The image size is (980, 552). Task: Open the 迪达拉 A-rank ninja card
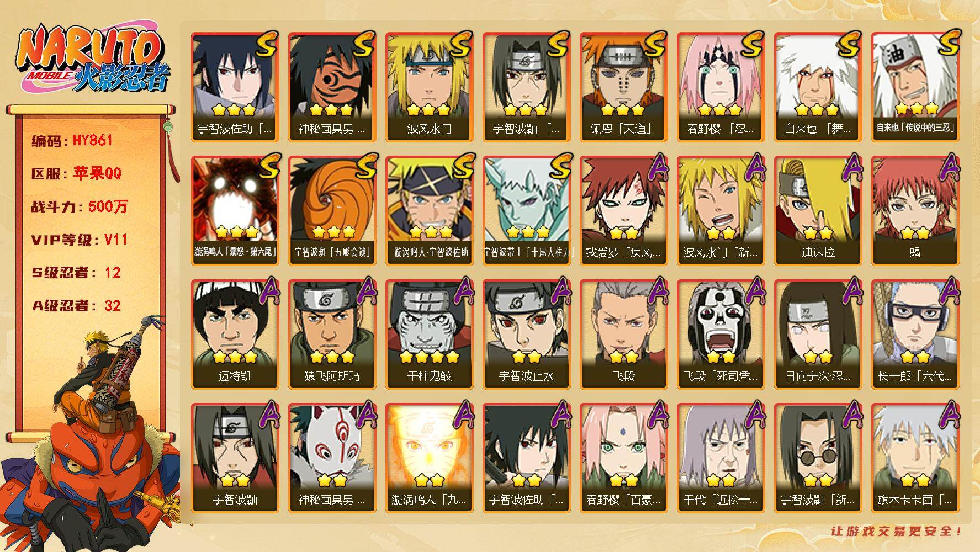818,210
